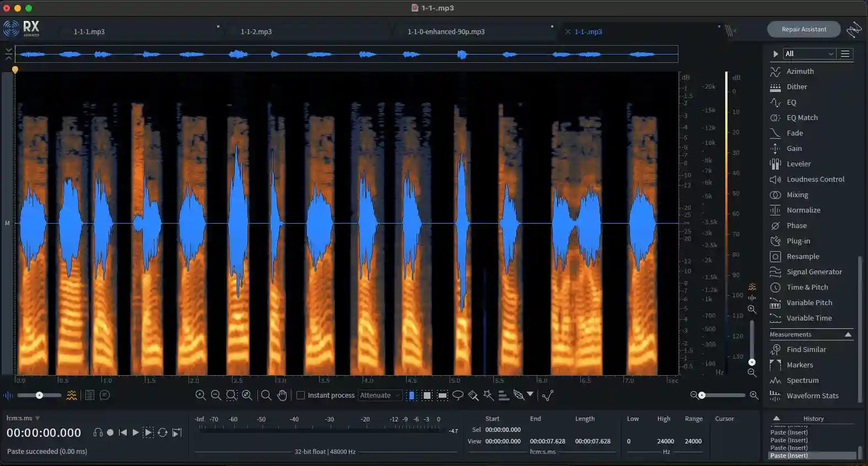
Task: Open the All module filter dropdown
Action: (809, 53)
